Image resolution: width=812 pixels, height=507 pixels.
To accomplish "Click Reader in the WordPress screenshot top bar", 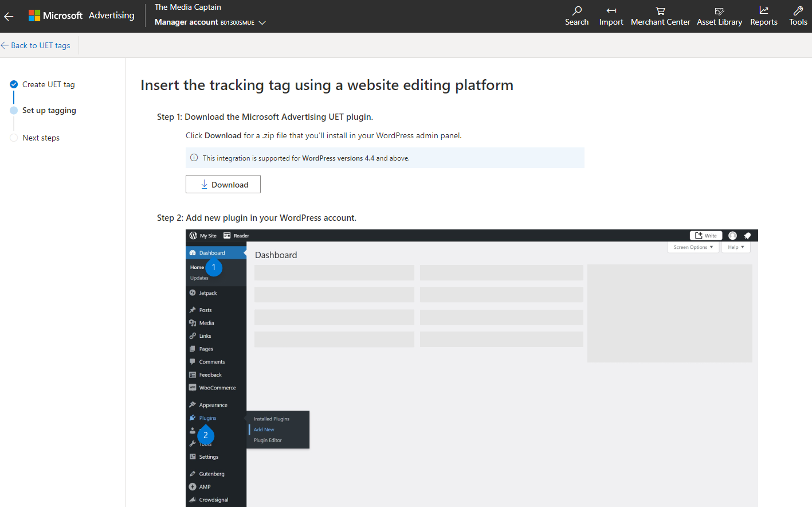I will 236,236.
